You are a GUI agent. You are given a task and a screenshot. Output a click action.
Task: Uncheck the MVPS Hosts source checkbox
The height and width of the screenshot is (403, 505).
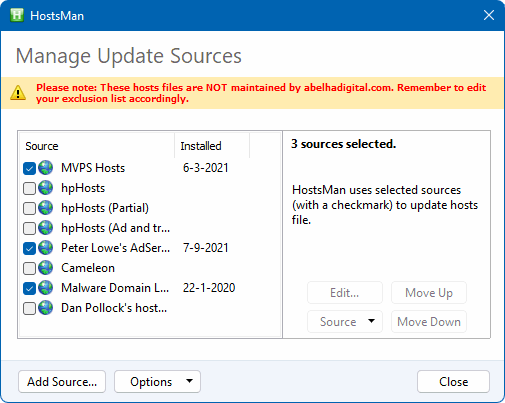[x=29, y=168]
